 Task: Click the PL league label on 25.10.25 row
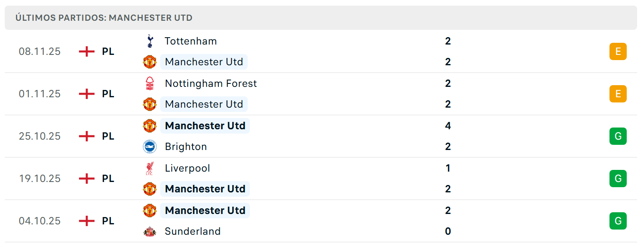[108, 136]
